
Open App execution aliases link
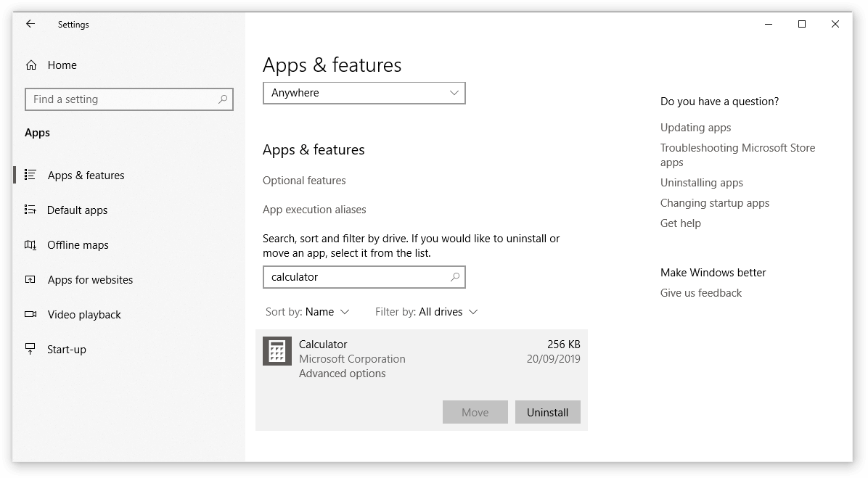tap(314, 210)
